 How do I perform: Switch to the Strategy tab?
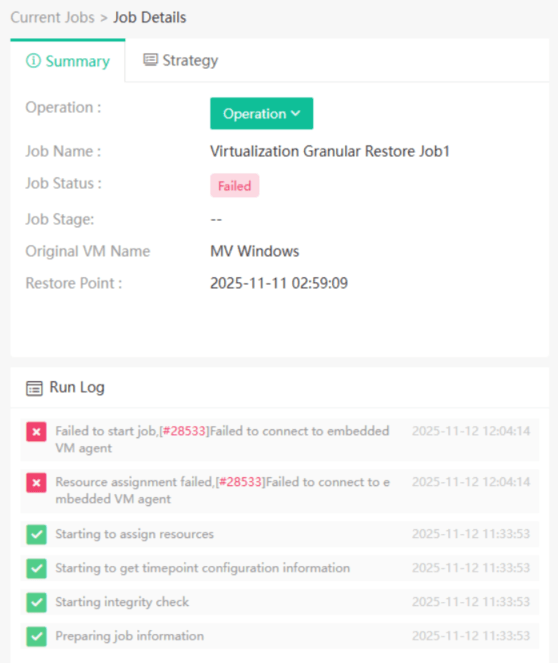181,60
